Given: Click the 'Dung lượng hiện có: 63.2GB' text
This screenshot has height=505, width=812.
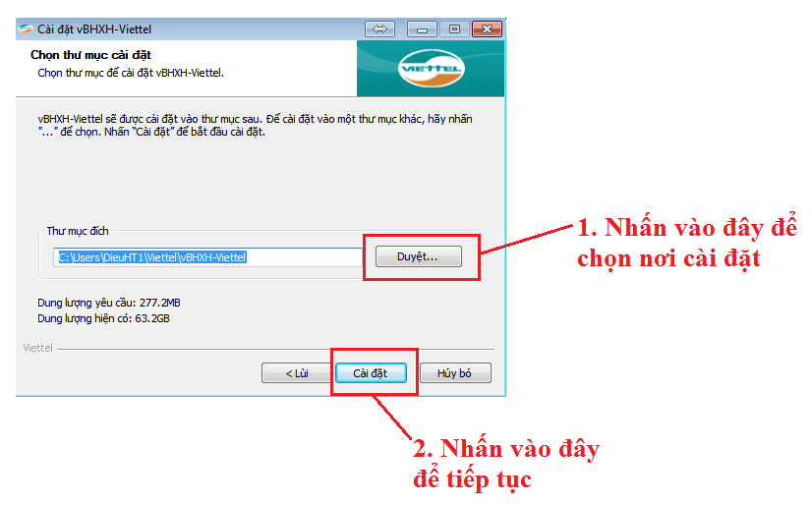Looking at the screenshot, I should point(102,318).
